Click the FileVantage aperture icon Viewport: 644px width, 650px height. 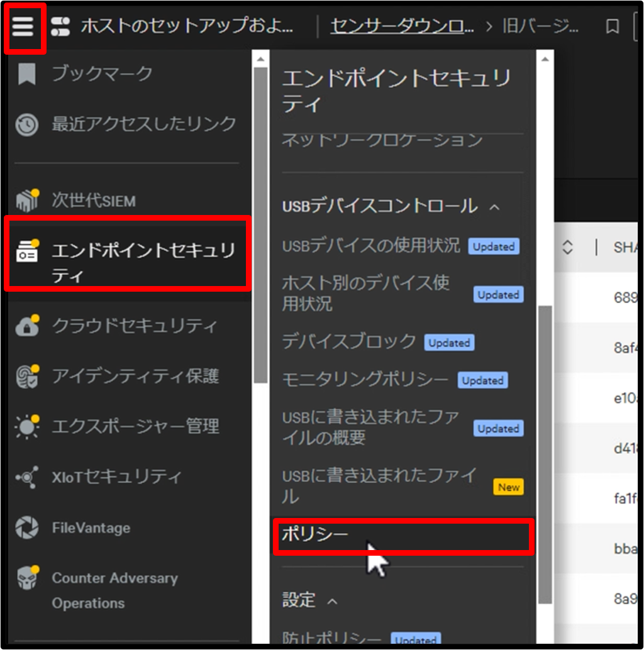(27, 527)
